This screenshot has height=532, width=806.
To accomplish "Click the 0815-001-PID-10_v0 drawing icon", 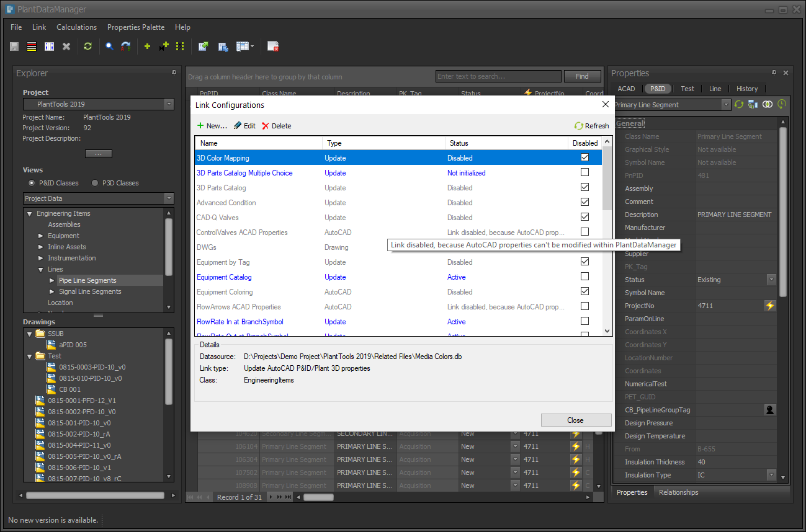I will pos(40,423).
